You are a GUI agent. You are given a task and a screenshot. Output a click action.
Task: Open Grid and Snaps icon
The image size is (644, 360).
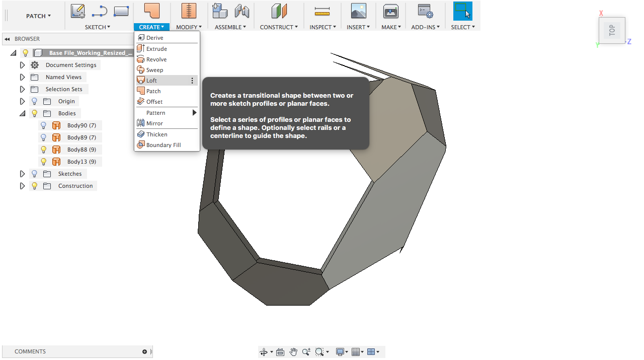[x=356, y=352]
